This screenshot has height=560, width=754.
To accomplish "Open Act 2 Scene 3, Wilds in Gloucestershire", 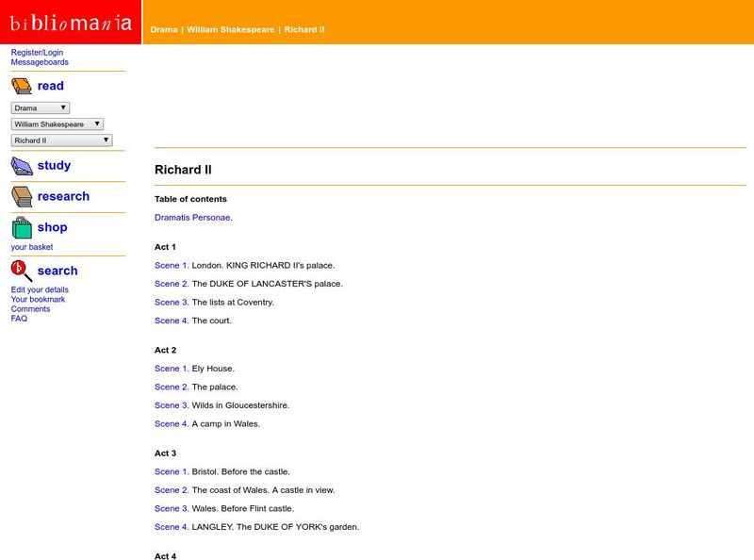I will tap(170, 404).
